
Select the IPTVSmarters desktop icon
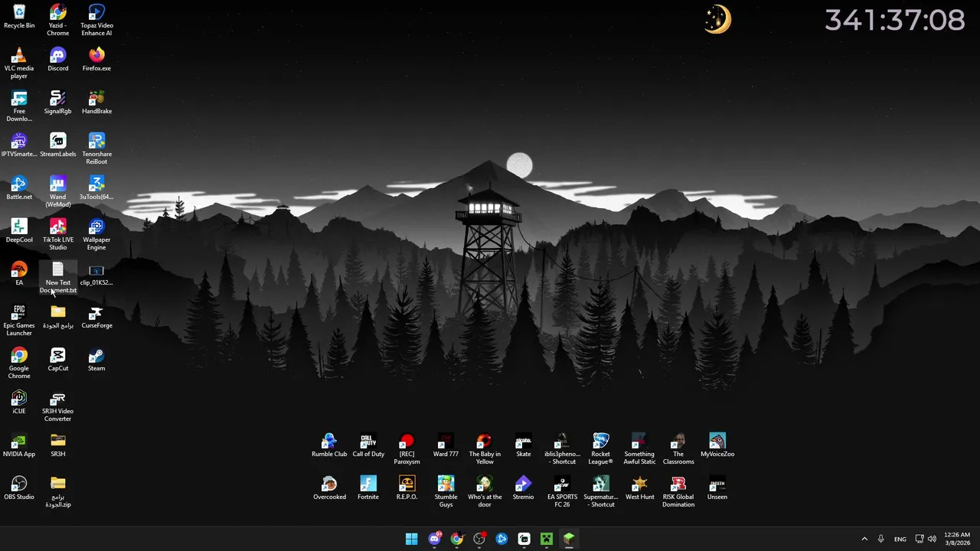(x=19, y=145)
